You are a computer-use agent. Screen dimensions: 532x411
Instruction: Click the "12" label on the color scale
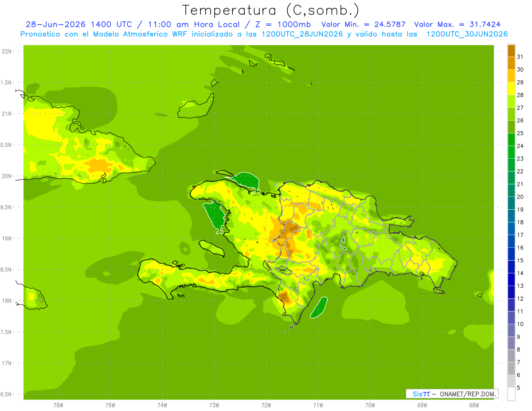point(520,299)
